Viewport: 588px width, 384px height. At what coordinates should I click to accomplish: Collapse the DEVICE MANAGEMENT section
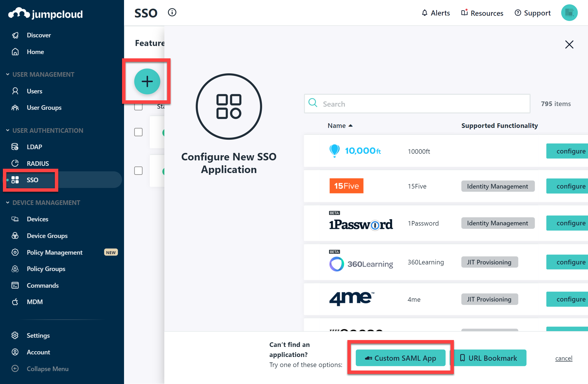coord(7,203)
